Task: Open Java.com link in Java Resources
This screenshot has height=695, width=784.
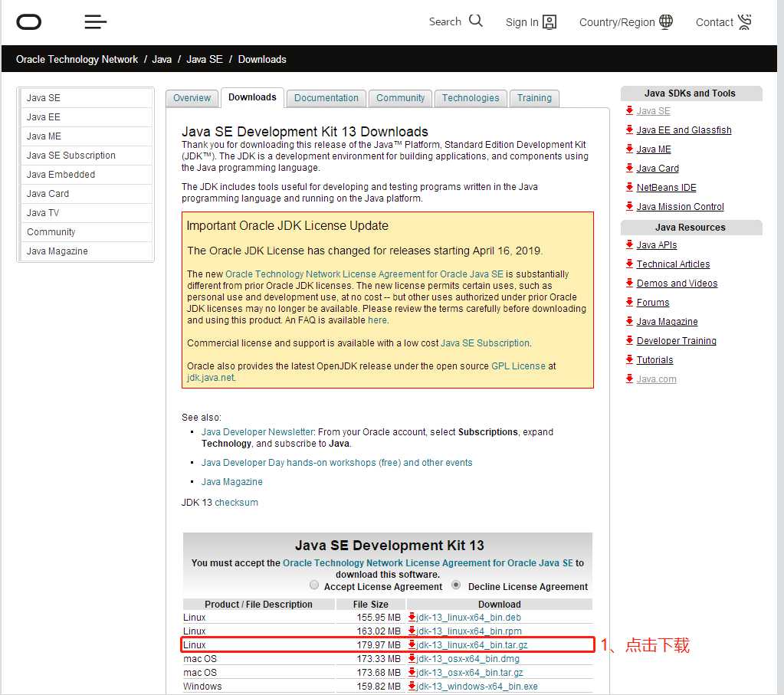Action: pyautogui.click(x=657, y=379)
